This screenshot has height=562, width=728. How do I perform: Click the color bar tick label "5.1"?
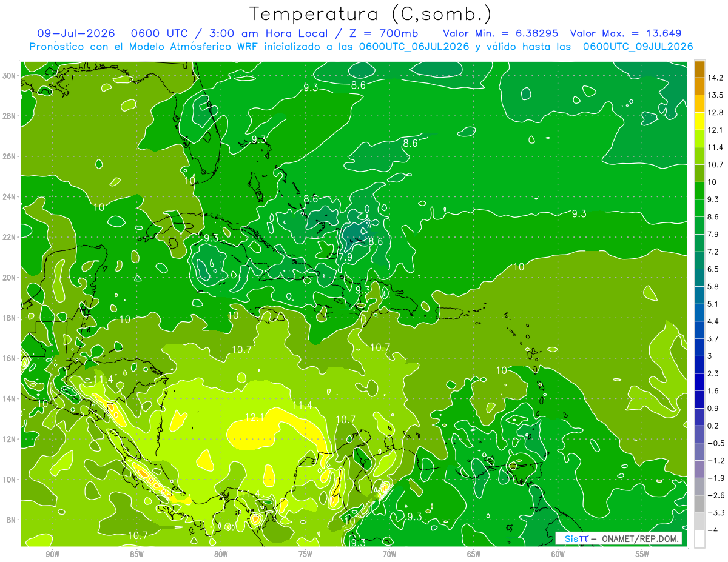(714, 304)
